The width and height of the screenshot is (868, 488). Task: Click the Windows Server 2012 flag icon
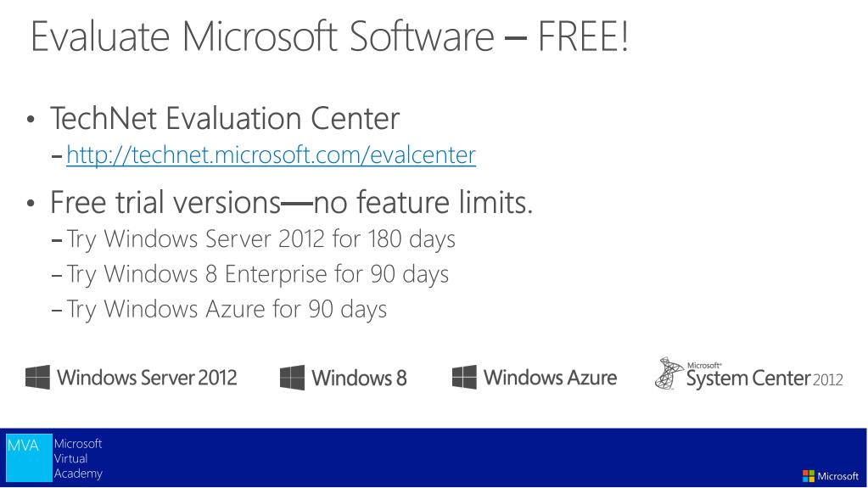(x=37, y=377)
